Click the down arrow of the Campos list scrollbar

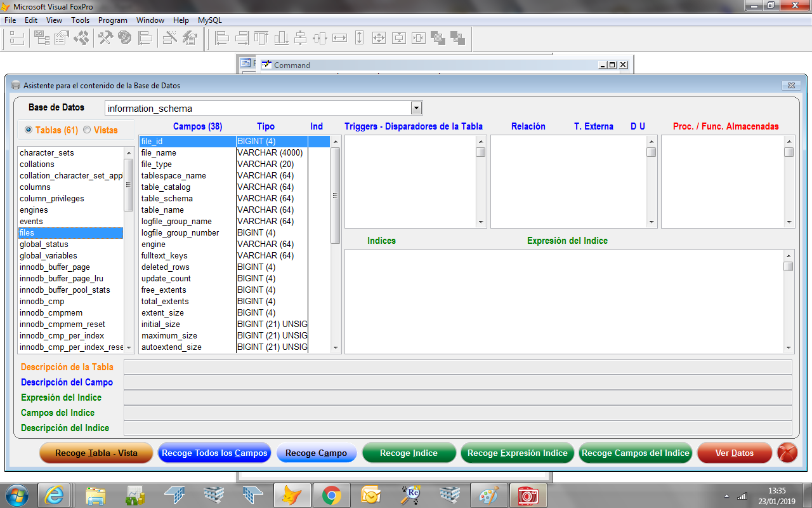(x=336, y=348)
